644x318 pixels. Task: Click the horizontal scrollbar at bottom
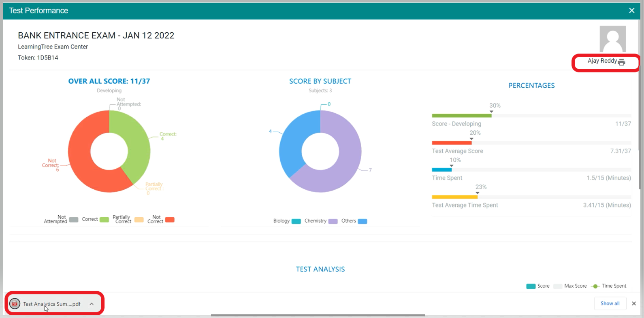point(318,315)
